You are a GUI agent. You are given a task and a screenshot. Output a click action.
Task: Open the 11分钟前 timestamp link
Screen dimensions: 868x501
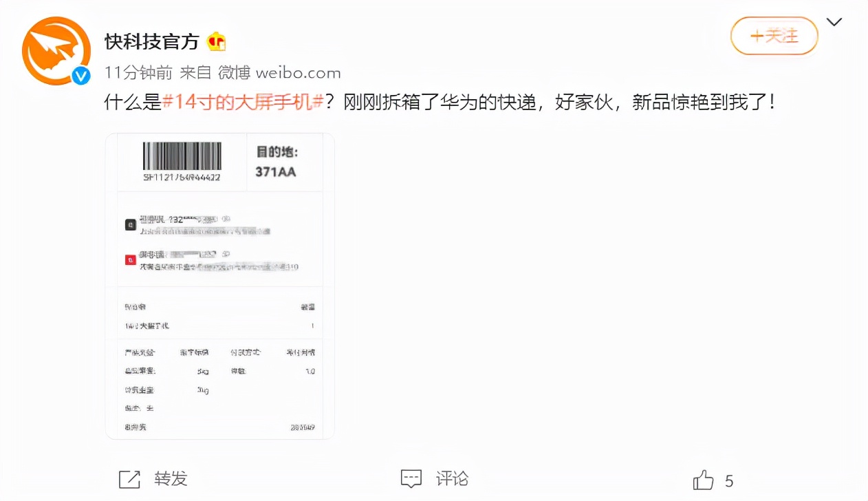point(138,73)
